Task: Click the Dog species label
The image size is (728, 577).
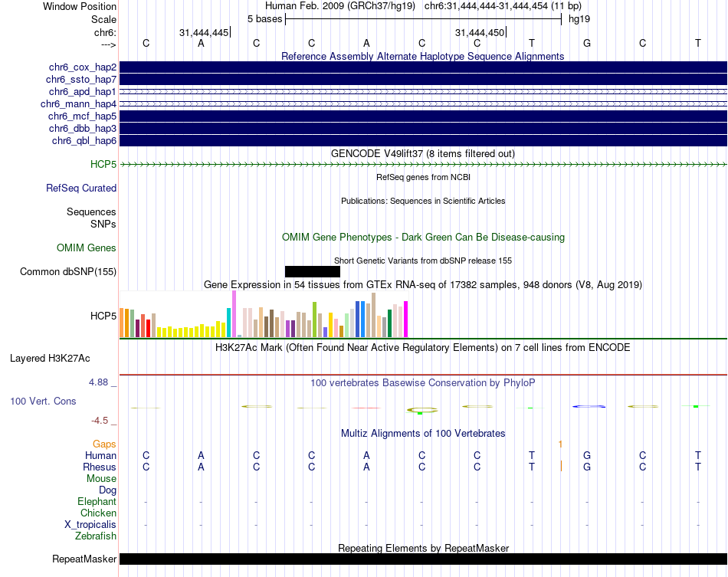Action: [x=108, y=490]
